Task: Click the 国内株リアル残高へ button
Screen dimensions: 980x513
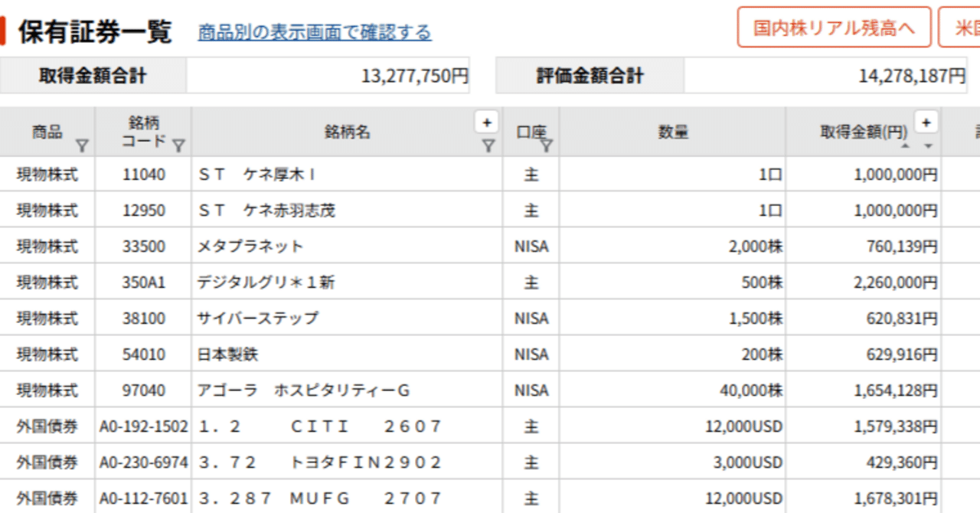Action: point(832,28)
